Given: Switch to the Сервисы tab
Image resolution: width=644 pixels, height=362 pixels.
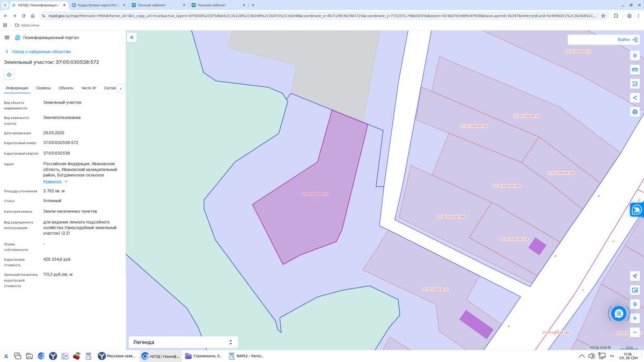Looking at the screenshot, I should (43, 88).
